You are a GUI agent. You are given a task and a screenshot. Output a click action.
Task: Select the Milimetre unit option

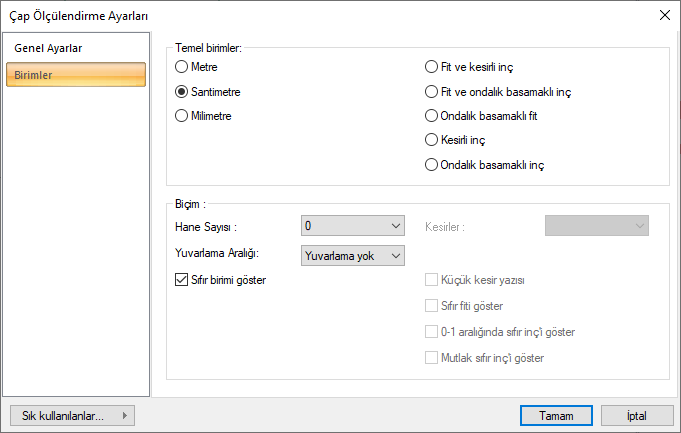(181, 116)
